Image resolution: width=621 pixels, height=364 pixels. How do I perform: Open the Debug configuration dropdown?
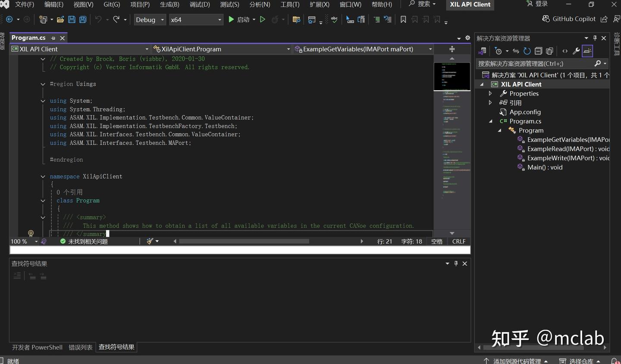150,19
